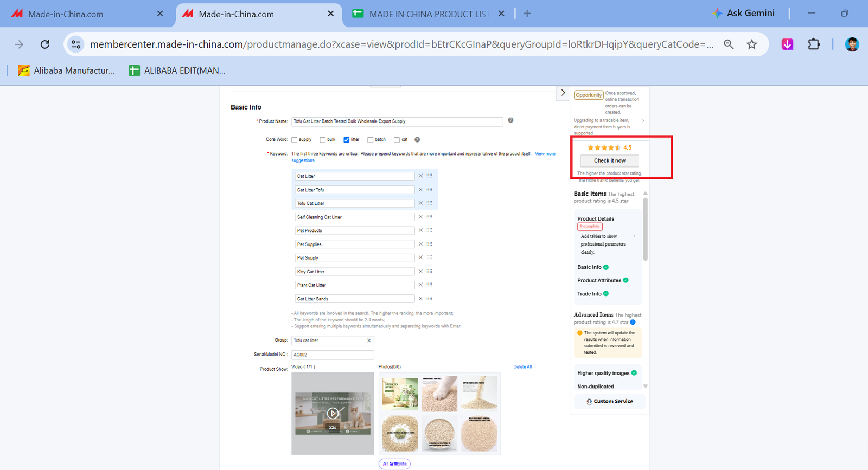Open the Core Word help icon
868x470 pixels.
click(417, 140)
